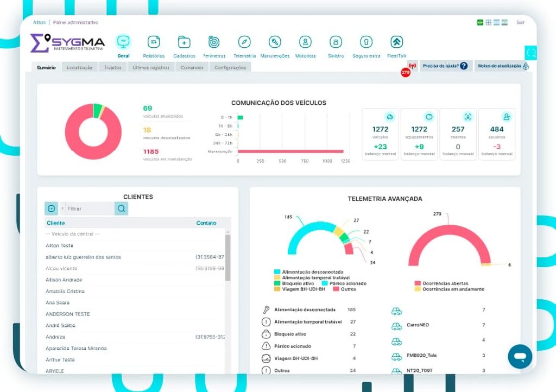Open the Relatórios icon in top navigation
Image resolution: width=556 pixels, height=392 pixels.
coord(154,42)
